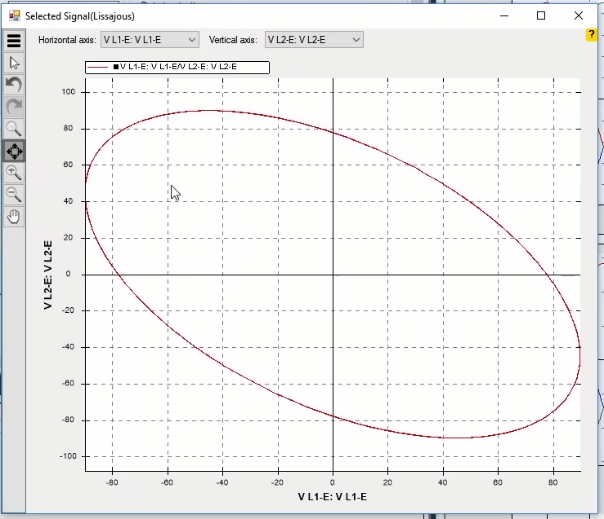Select the magnifier zoom-area tool

(14, 129)
